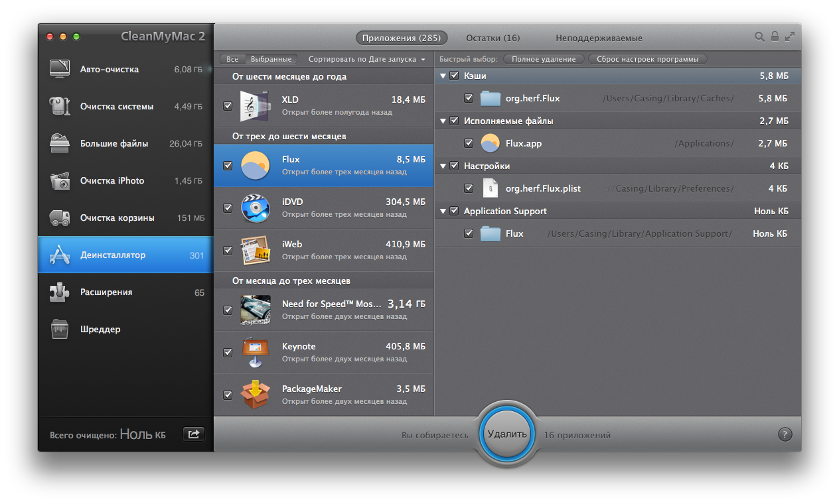
Task: Switch to the Неподдерживаемые tab
Action: [x=599, y=38]
